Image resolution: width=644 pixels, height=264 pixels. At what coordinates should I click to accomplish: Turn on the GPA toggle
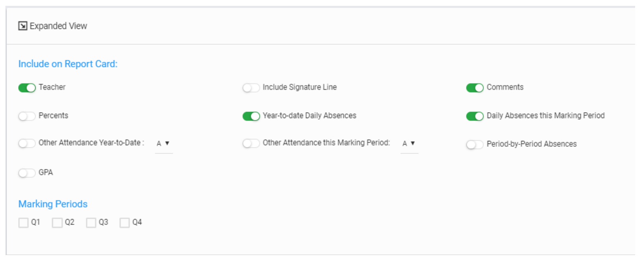tap(27, 173)
